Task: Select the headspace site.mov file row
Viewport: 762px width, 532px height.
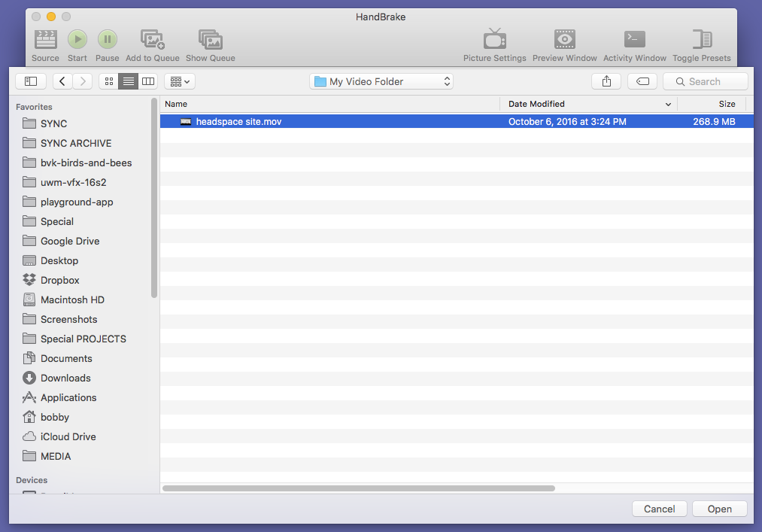Action: pos(457,122)
